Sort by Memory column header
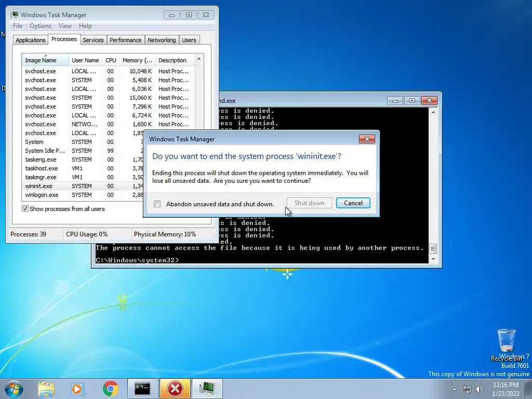The height and width of the screenshot is (399, 532). point(137,60)
